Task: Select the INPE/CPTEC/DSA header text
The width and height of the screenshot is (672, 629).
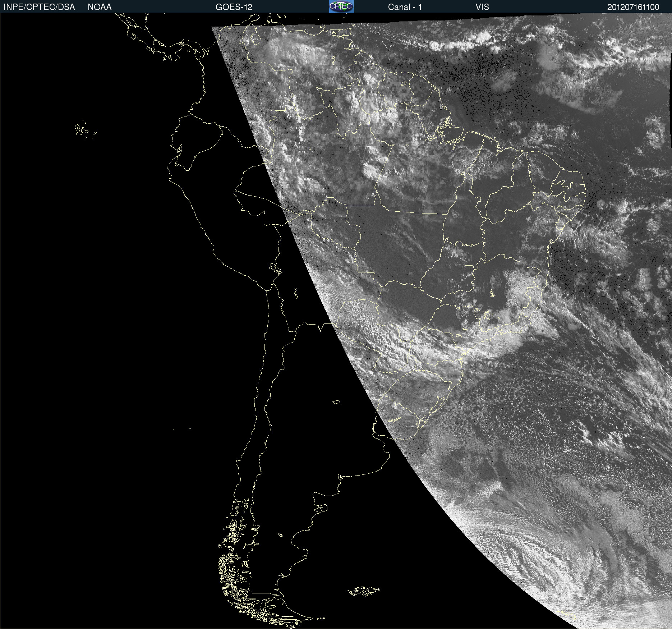Action: 39,7
